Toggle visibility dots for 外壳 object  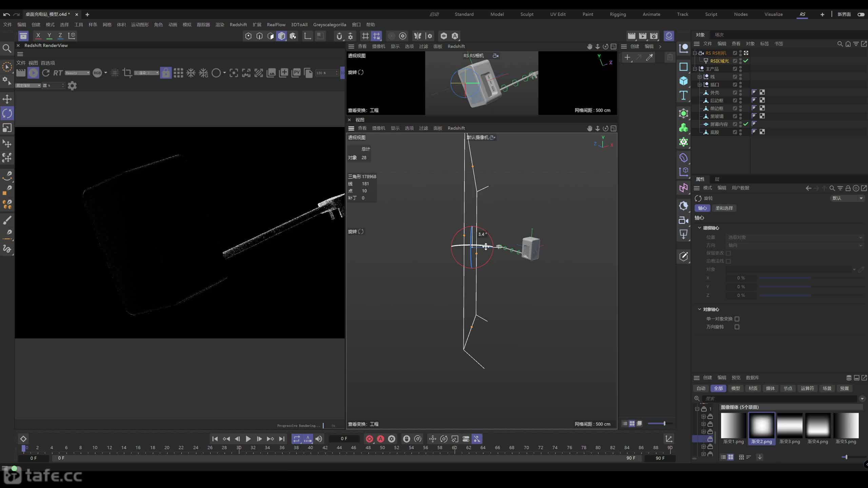(741, 93)
